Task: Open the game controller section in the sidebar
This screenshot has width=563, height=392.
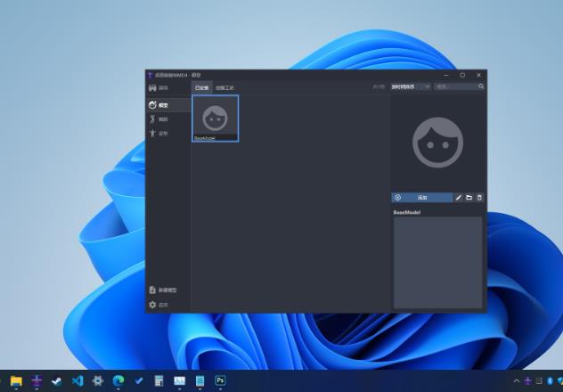Action: 168,88
